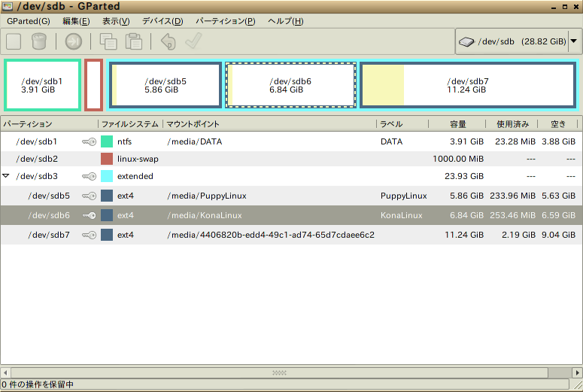Click the Copy partition toolbar icon

[x=108, y=41]
